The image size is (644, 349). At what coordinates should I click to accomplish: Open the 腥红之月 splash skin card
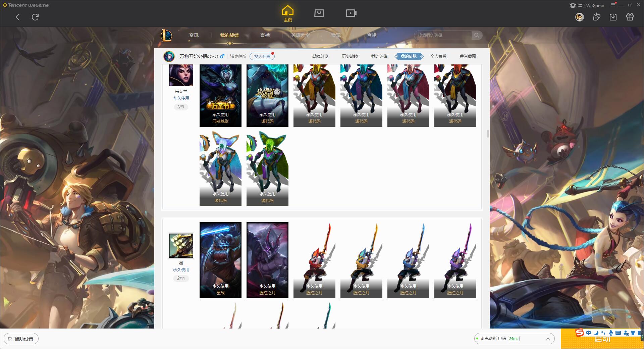267,260
